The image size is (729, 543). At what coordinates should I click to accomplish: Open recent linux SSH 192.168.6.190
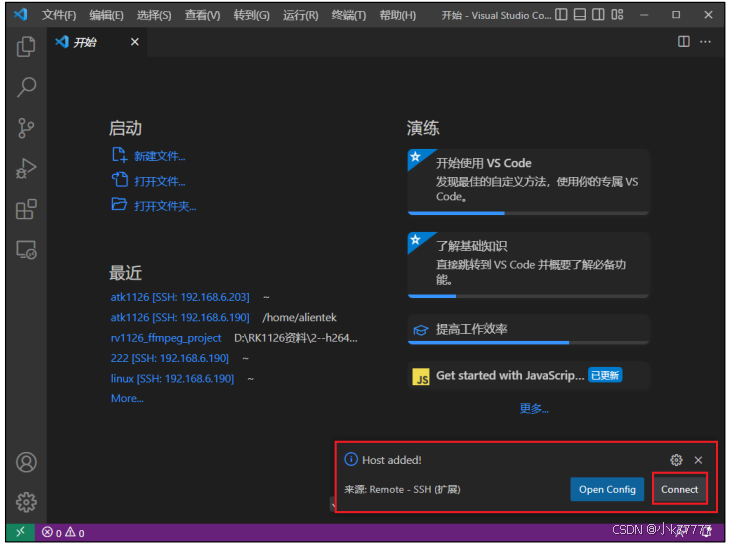coord(172,378)
